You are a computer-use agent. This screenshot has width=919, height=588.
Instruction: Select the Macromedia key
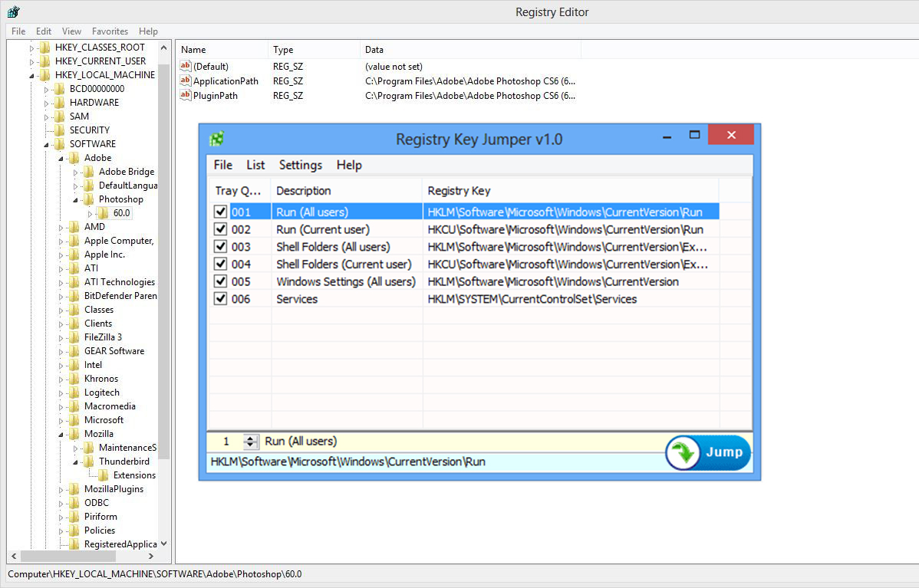[x=110, y=406]
